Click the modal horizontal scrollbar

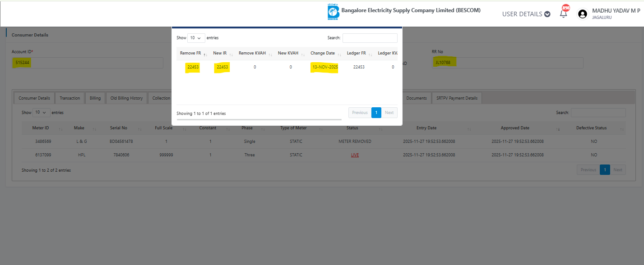259,120
